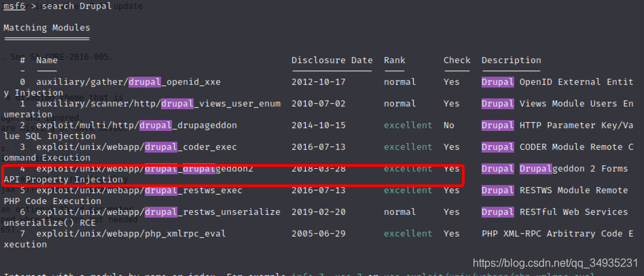Click 'normal' rank of drupal_restws_unserialize row
This screenshot has height=276, width=644.
[400, 212]
